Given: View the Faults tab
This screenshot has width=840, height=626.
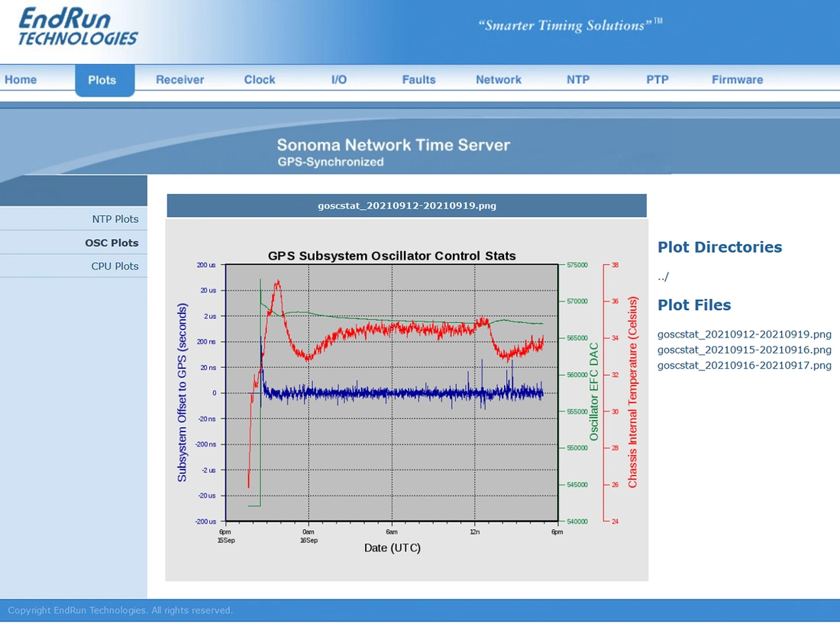Looking at the screenshot, I should pyautogui.click(x=419, y=80).
